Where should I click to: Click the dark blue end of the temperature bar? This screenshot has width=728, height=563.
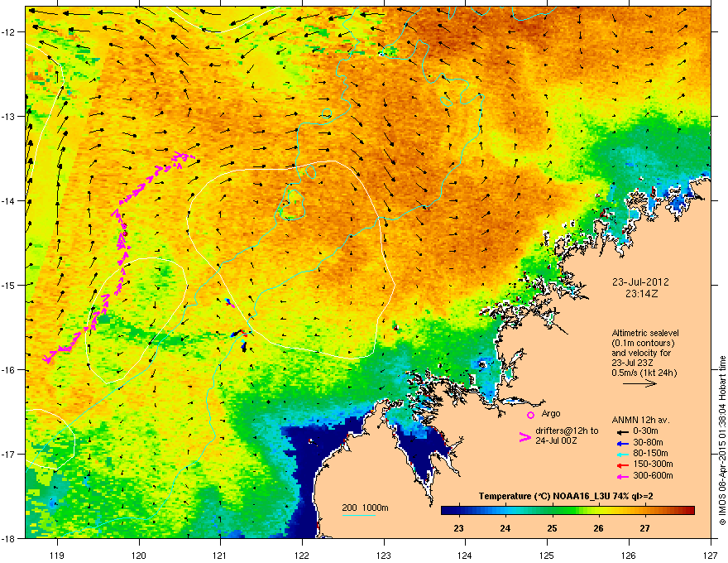447,511
